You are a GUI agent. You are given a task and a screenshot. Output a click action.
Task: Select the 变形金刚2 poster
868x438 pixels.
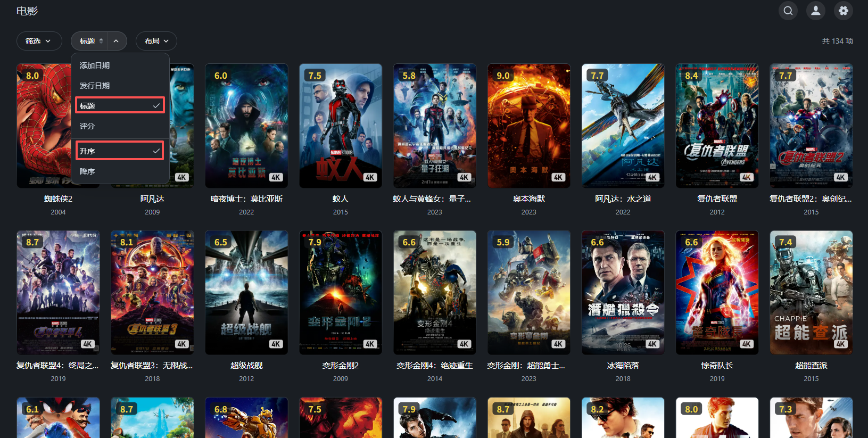point(341,292)
